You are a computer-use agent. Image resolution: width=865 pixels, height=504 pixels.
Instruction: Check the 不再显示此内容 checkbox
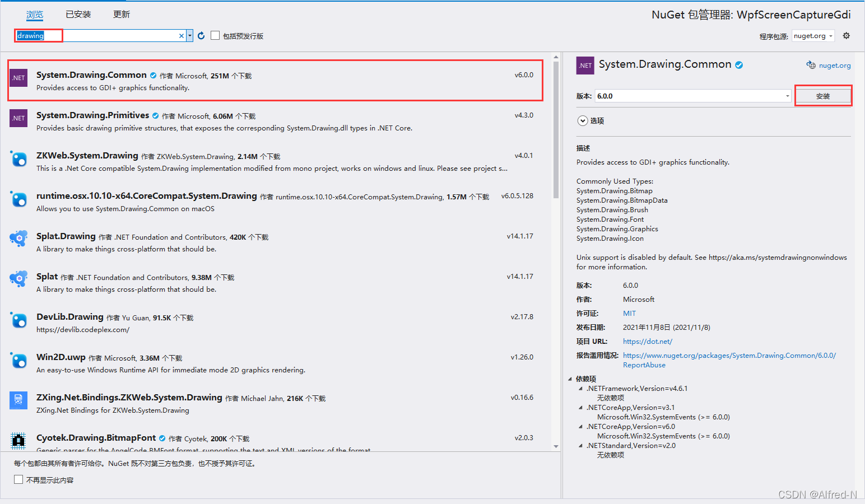(18, 479)
